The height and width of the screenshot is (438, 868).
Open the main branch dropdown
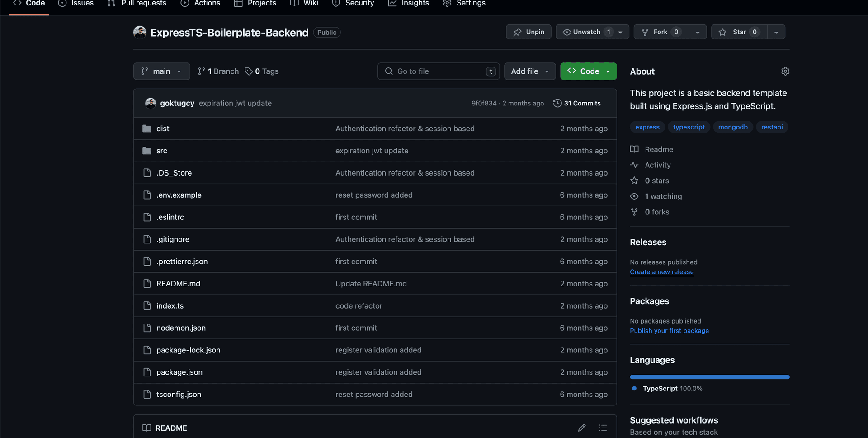click(161, 71)
